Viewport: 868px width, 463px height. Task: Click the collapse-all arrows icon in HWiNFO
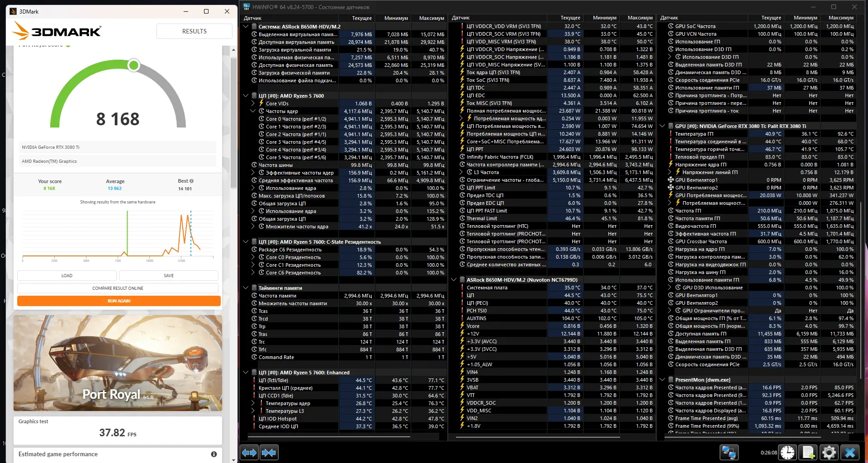point(269,452)
